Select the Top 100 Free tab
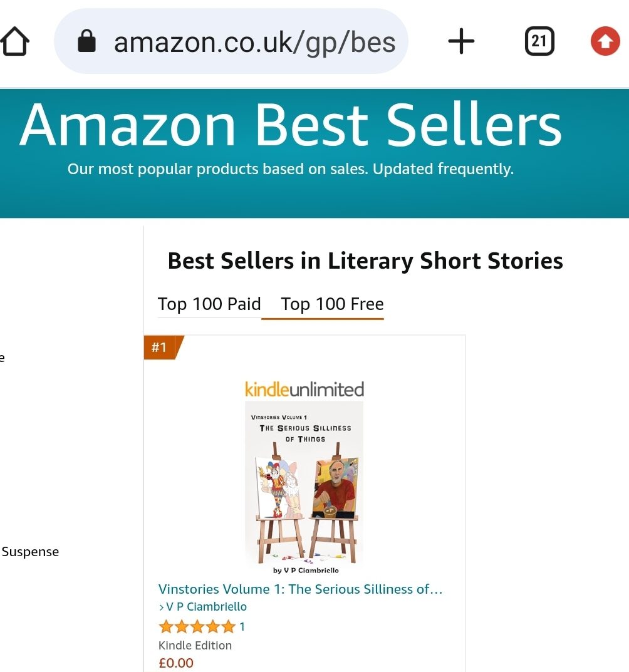The image size is (629, 672). 332,304
